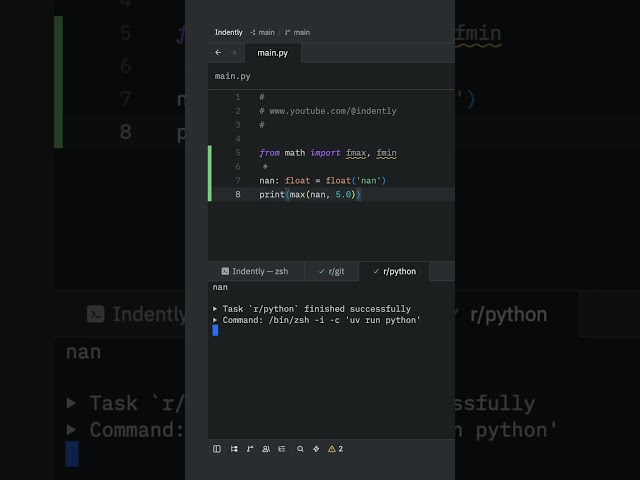Go forward with the right arrow
640x480 pixels.
click(233, 52)
